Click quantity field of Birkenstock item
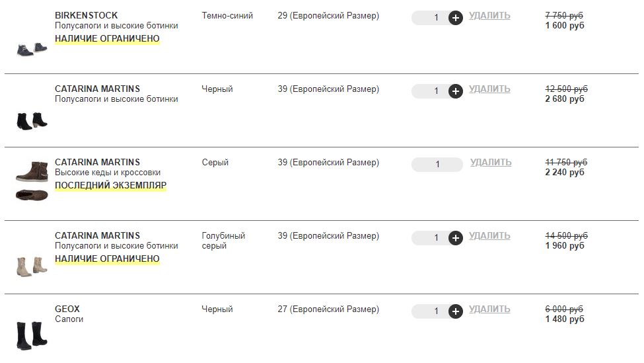The height and width of the screenshot is (363, 644). [431, 18]
